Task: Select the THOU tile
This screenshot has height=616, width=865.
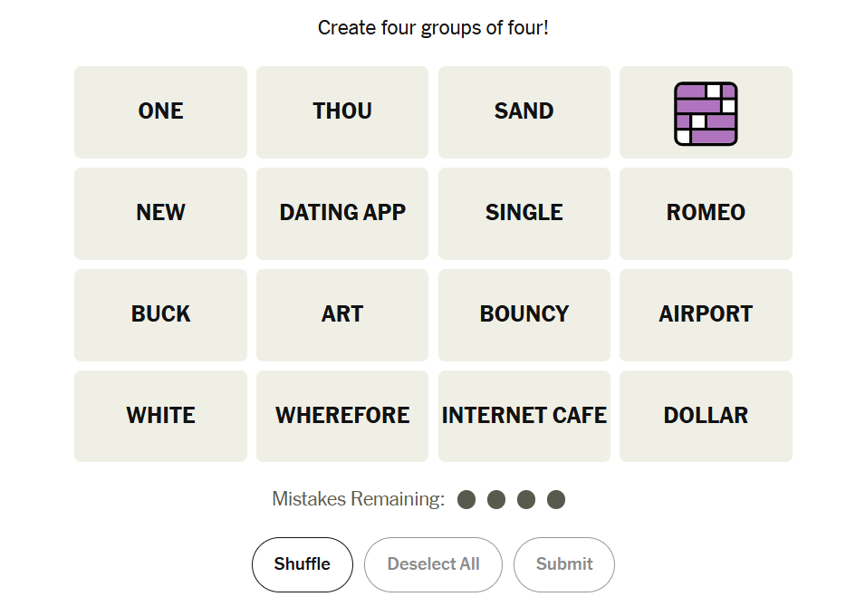Action: [342, 112]
